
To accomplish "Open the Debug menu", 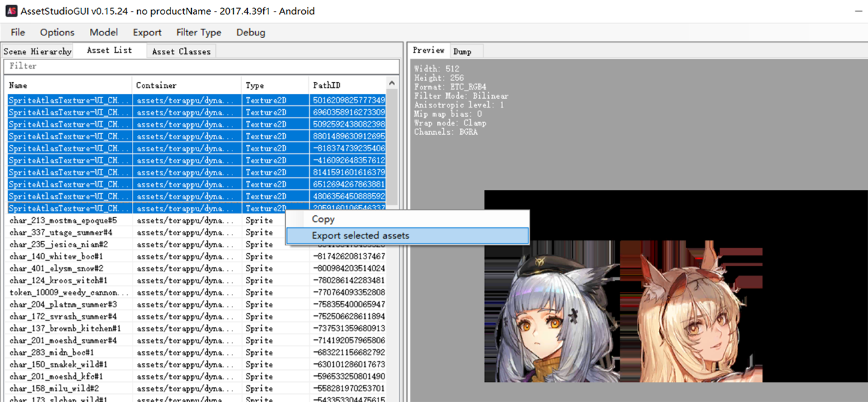I will (x=250, y=32).
